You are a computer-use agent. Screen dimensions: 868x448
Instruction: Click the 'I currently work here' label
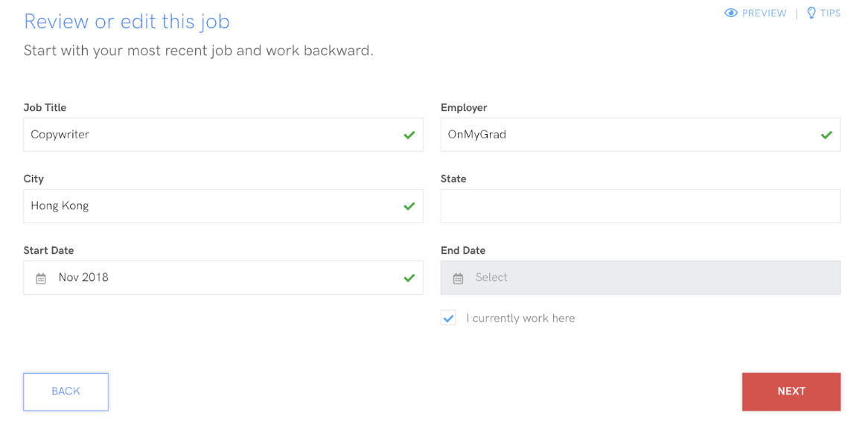click(x=520, y=319)
